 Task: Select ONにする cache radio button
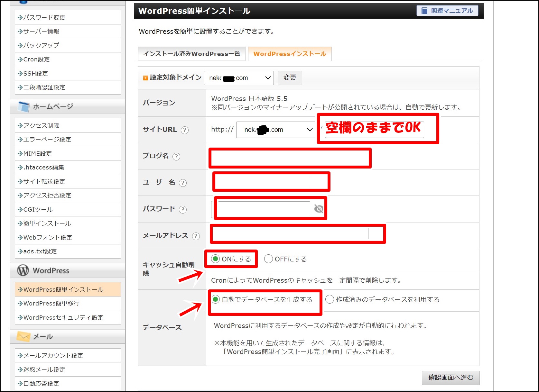click(x=215, y=259)
